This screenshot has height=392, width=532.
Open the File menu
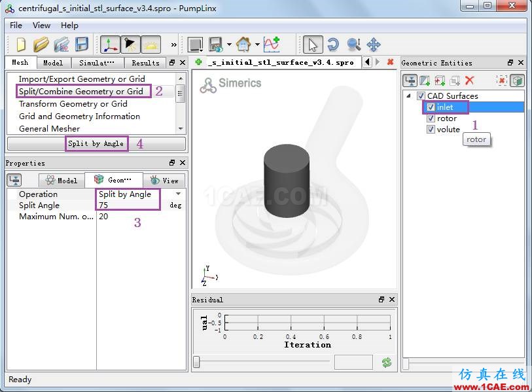pyautogui.click(x=16, y=26)
